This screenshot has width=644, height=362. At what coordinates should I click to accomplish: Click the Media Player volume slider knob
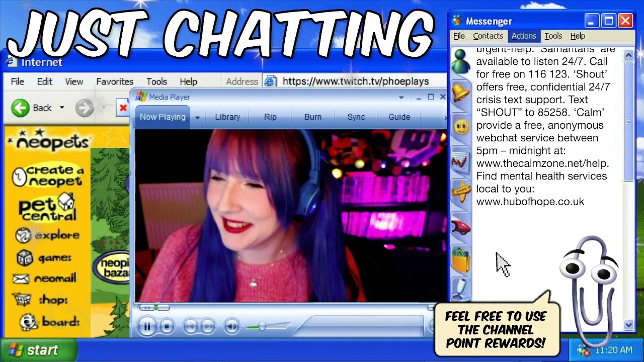262,327
